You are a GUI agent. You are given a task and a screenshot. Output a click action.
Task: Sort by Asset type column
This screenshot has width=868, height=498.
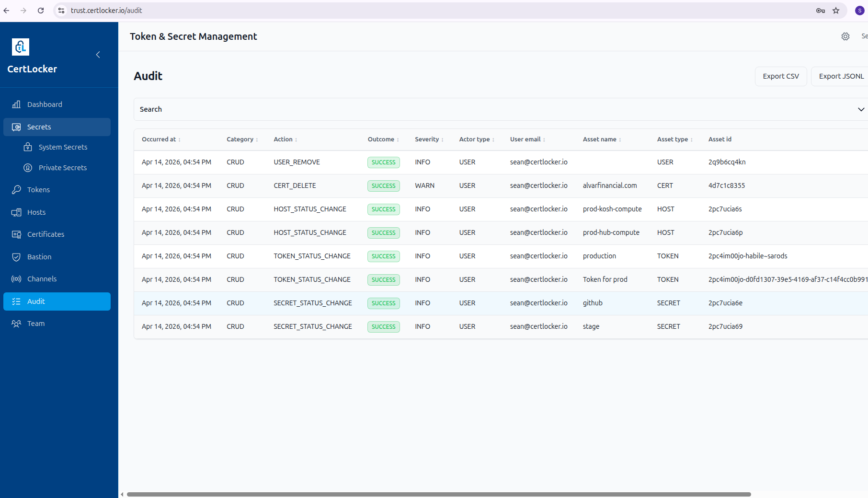coord(675,139)
